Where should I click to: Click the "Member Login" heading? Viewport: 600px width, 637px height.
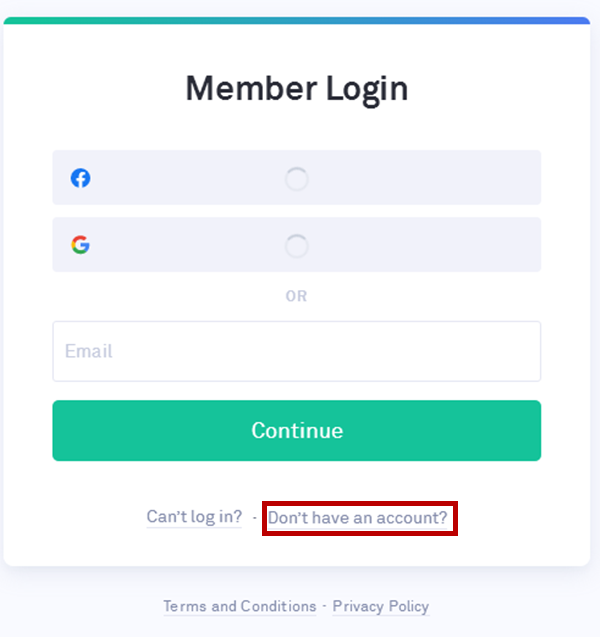[297, 89]
